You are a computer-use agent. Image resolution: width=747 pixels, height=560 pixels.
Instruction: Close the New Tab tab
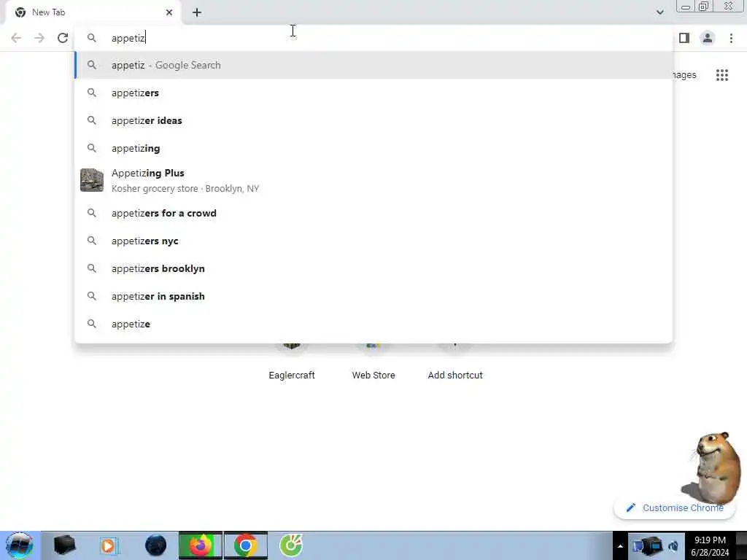[x=169, y=12]
